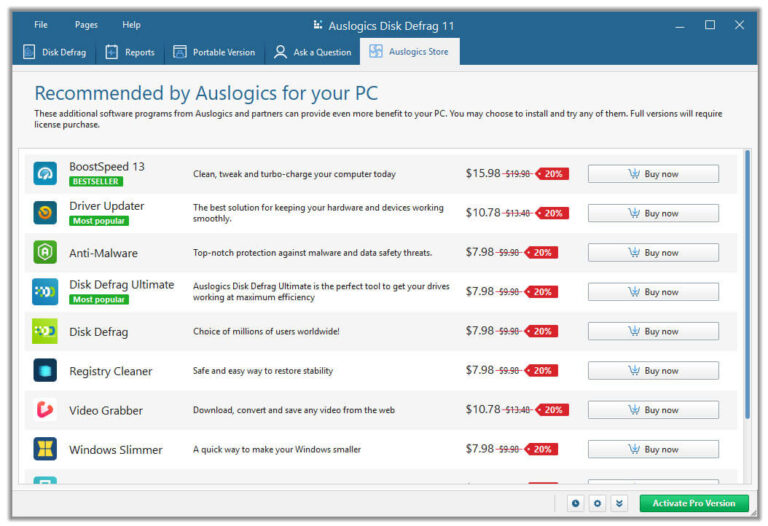
Task: Open the Portable Version tab
Action: 214,52
